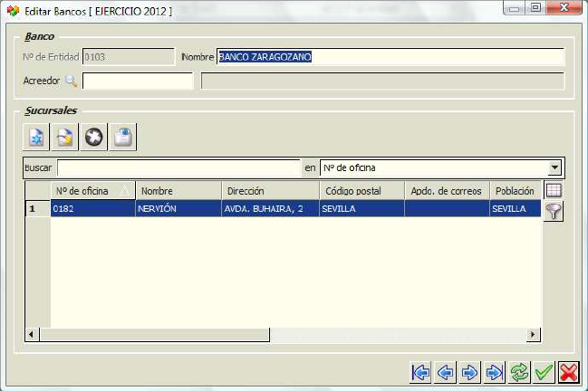Cancel with the red X button

[568, 372]
